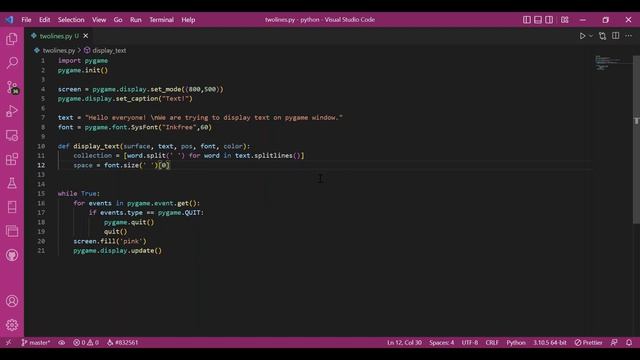Split the editor right
640x360 pixels.
pos(616,36)
